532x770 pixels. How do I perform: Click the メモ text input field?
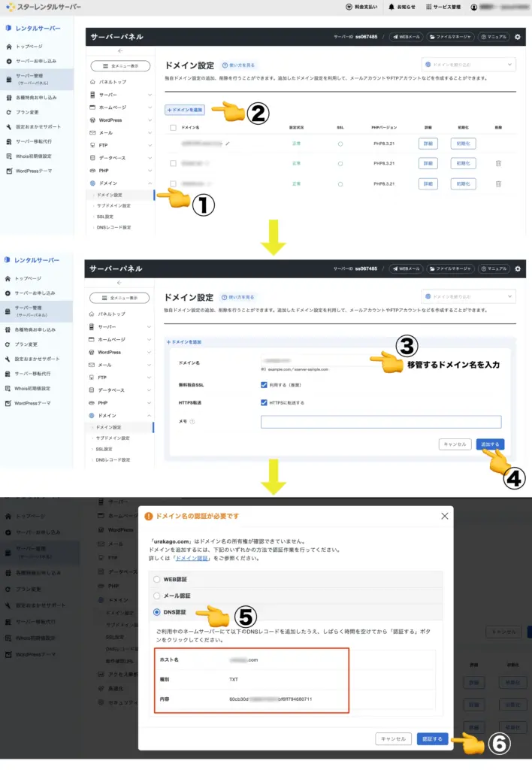[x=381, y=422]
